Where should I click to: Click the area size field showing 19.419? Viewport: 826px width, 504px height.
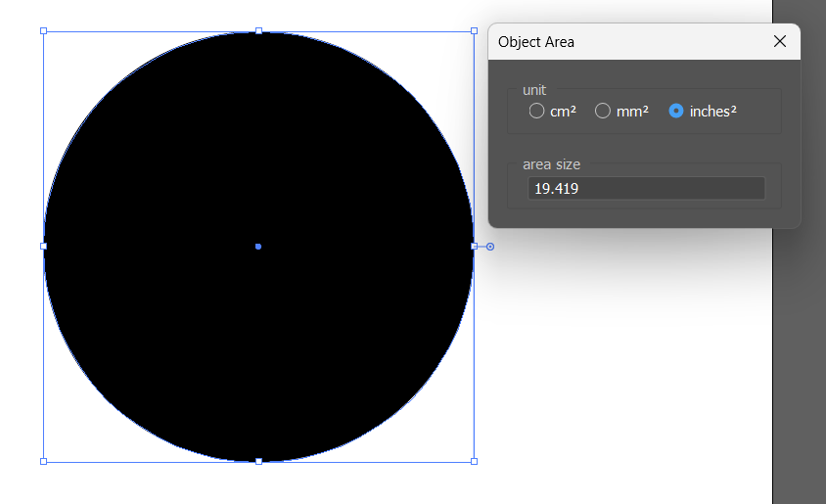coord(646,189)
